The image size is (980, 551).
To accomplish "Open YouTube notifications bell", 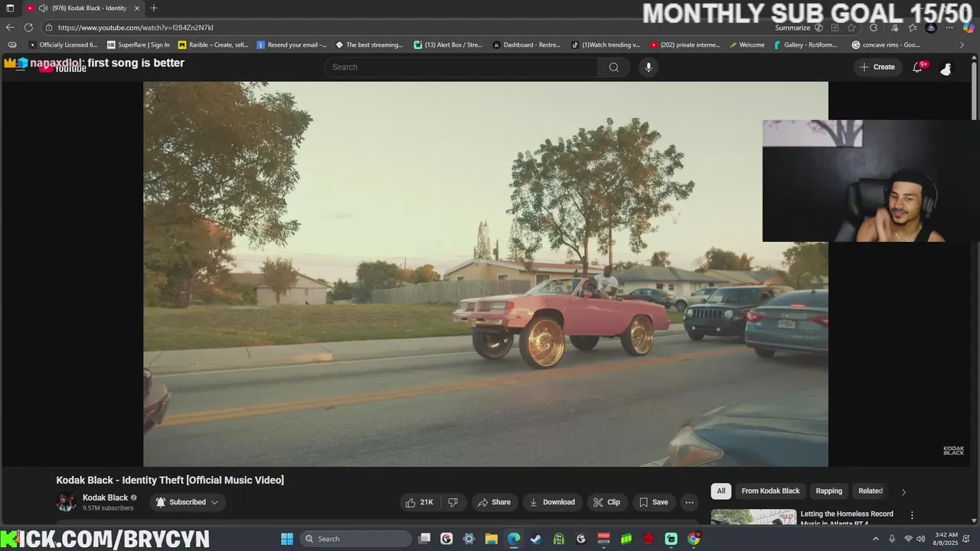I will [x=917, y=67].
